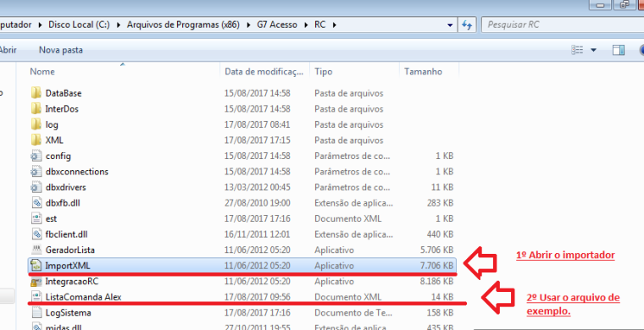Open the address bar history dropdown
Screen dimensions: 644x330
(x=449, y=25)
